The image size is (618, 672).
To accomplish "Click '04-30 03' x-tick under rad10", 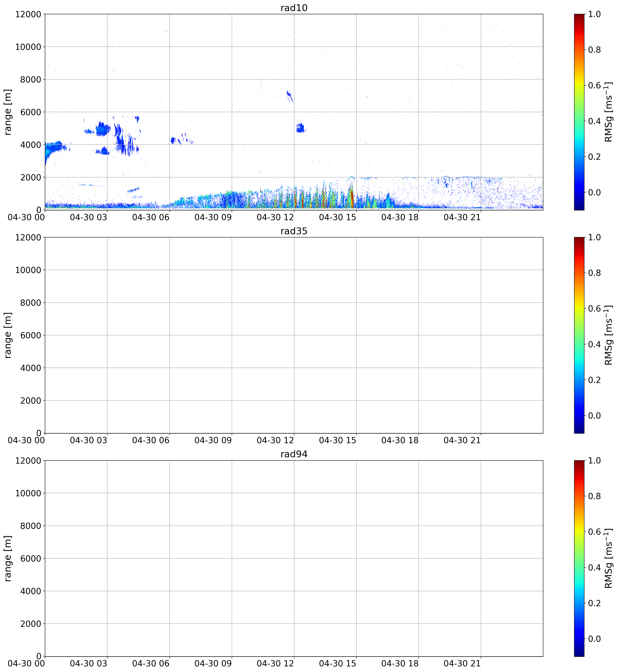I will point(89,217).
